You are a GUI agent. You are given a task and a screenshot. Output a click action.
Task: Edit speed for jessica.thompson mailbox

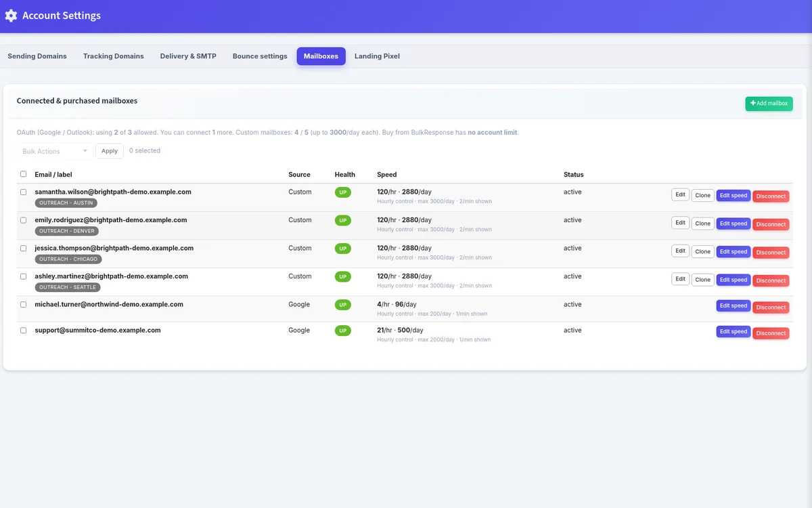point(734,251)
